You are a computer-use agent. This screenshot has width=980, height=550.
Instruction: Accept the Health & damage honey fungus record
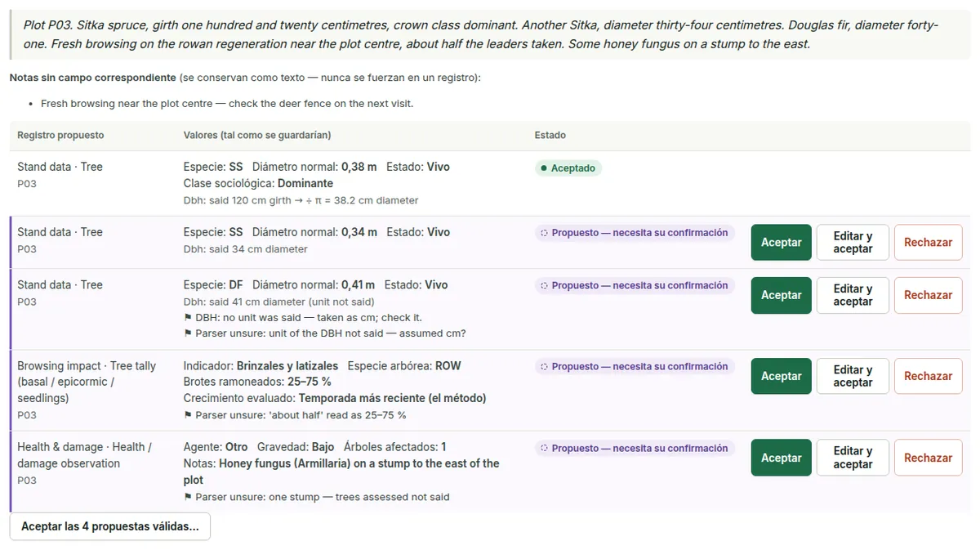(x=782, y=458)
